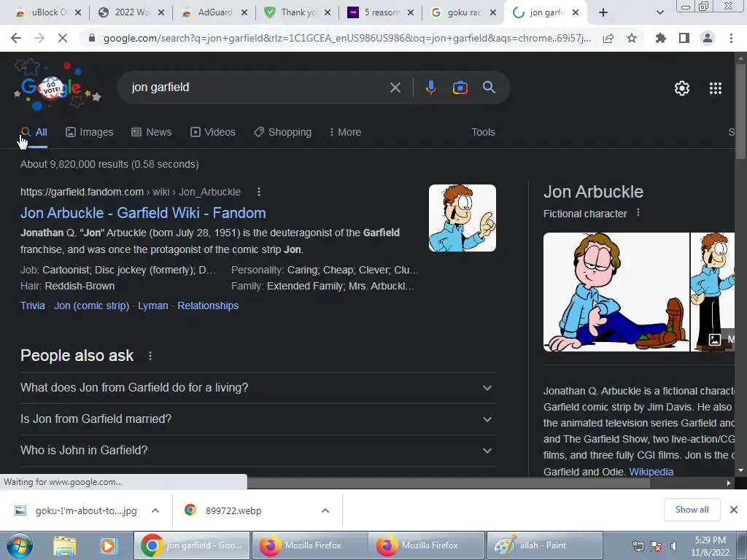
Task: Open the Trivia sitelink
Action: 32,306
